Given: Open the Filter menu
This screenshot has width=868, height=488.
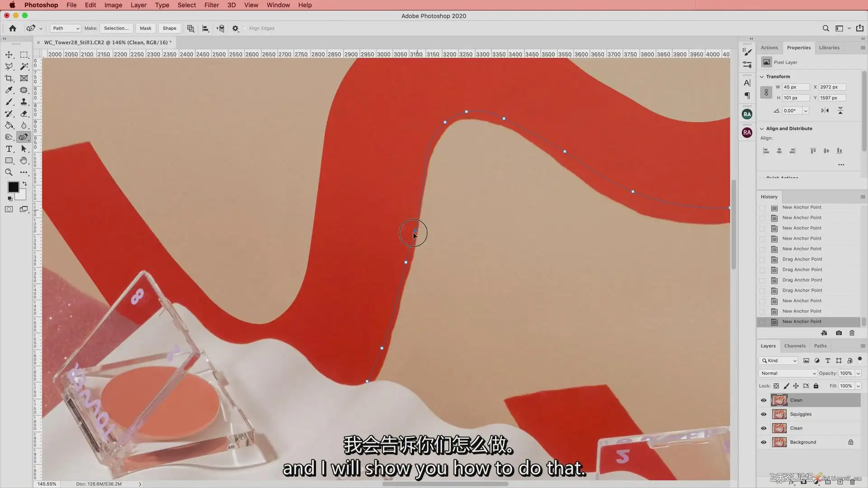Looking at the screenshot, I should pos(211,5).
